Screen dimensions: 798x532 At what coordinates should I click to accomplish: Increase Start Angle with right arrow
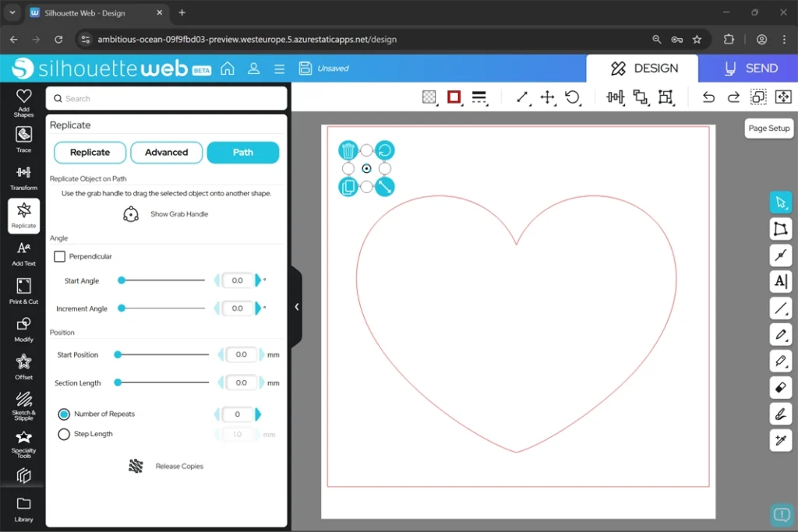pyautogui.click(x=258, y=280)
